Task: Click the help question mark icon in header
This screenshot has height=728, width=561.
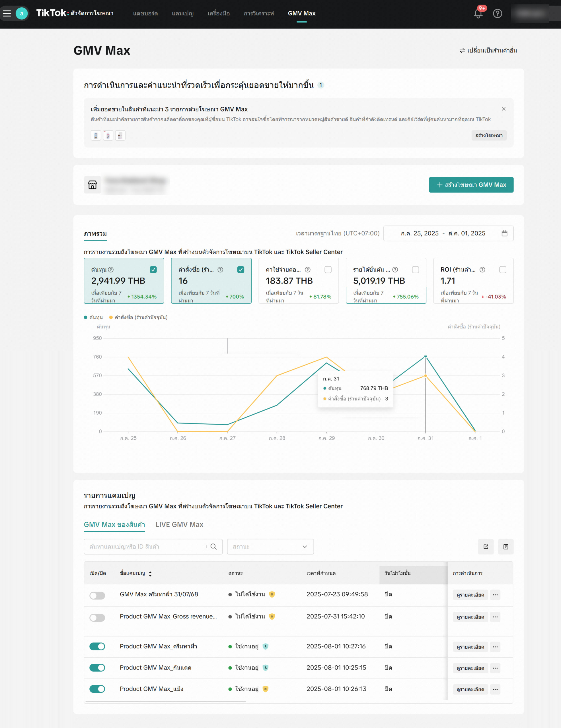Action: coord(497,14)
